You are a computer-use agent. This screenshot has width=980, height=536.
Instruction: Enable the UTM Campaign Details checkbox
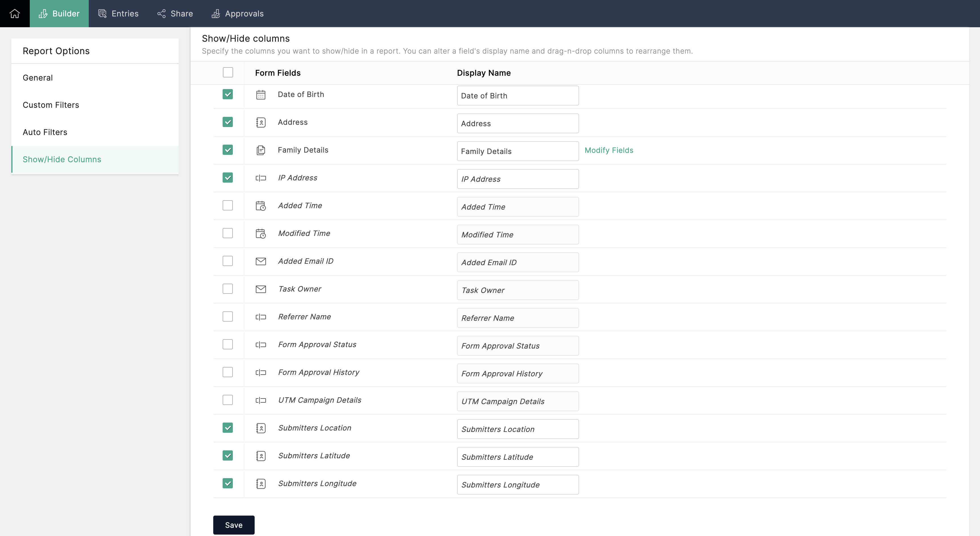point(227,400)
